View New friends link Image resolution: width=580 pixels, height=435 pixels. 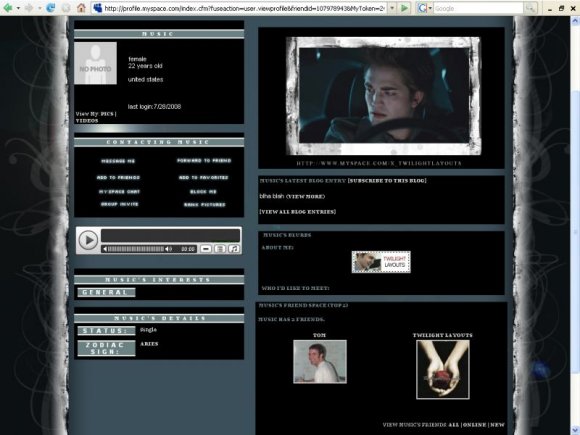click(498, 425)
